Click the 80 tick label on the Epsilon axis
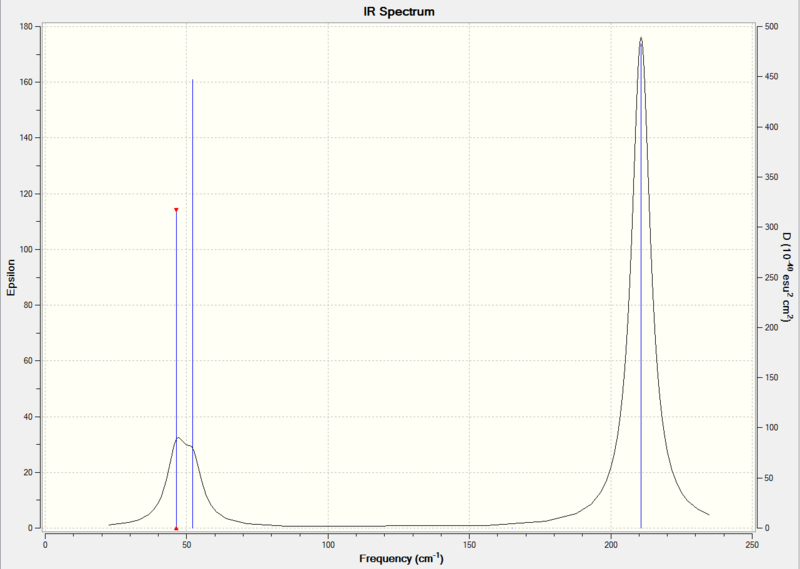Image resolution: width=800 pixels, height=569 pixels. (29, 305)
